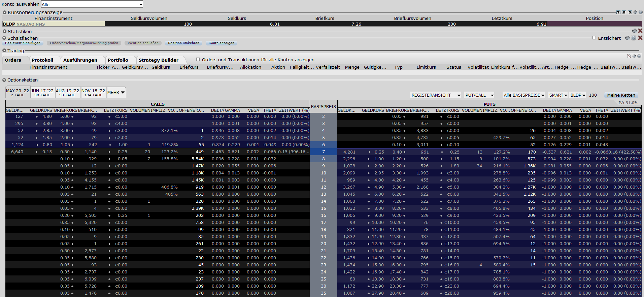Viewport: 644px width, 297px height.
Task: Open help for the Trading panel
Action: coord(639,56)
